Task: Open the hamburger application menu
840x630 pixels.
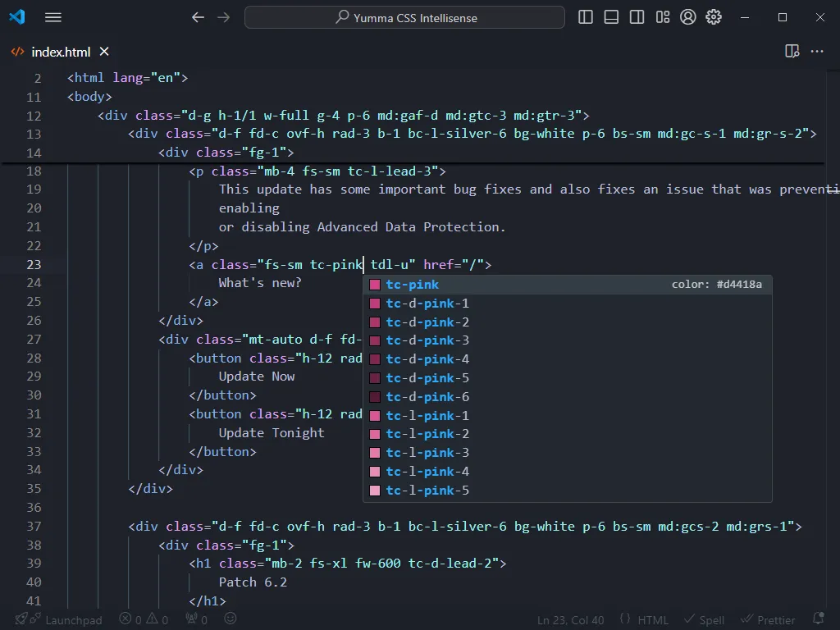Action: click(53, 18)
